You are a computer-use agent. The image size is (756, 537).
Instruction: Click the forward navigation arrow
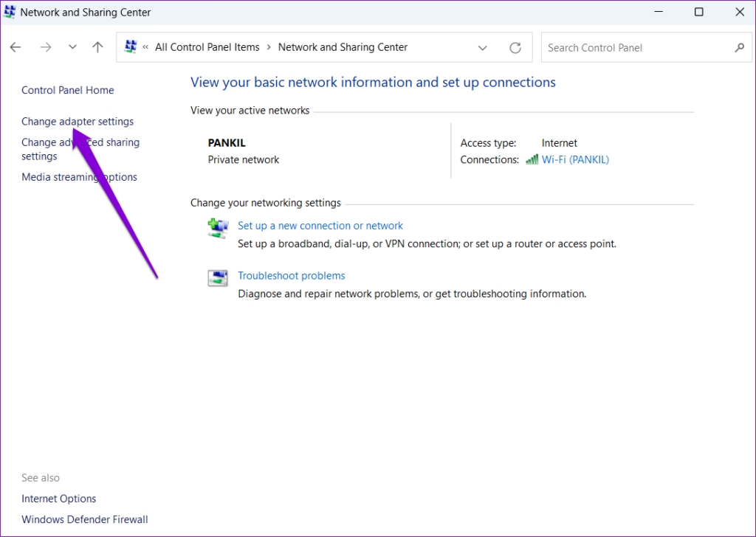tap(45, 46)
